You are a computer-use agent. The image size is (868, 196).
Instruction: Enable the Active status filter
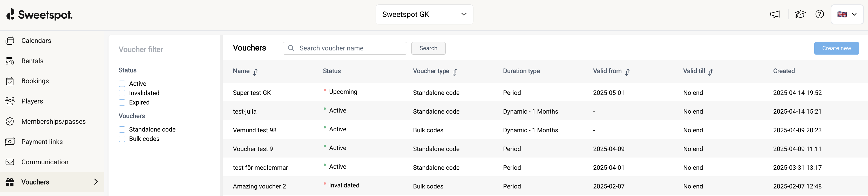coord(122,84)
